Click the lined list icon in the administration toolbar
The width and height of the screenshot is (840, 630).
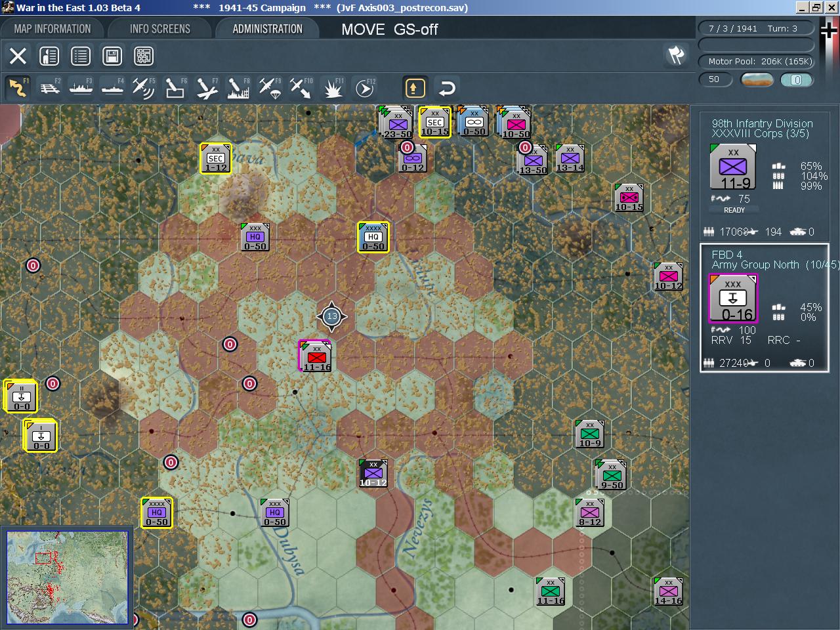click(81, 56)
